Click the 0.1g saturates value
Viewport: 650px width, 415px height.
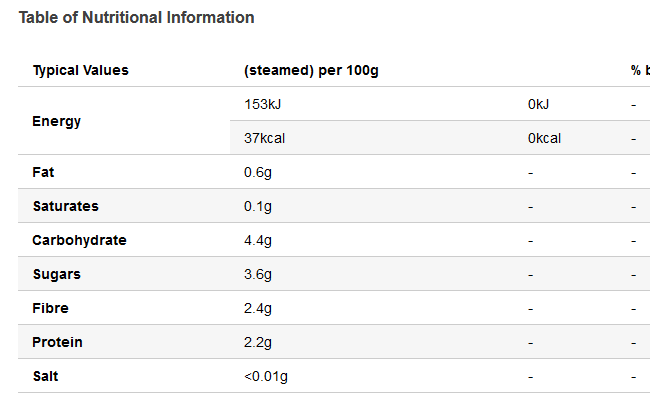258,206
